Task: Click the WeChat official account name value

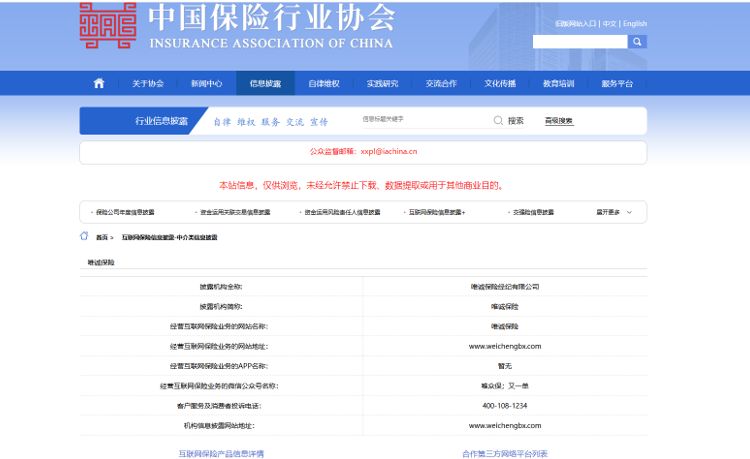Action: [x=505, y=386]
